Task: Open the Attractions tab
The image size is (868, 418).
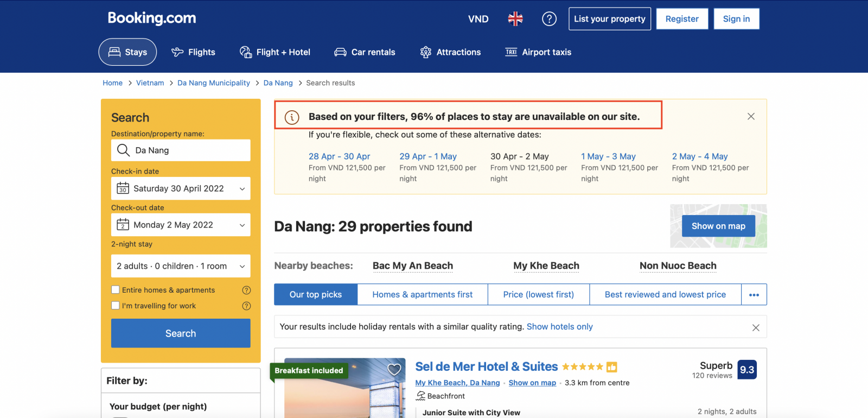Action: 450,52
